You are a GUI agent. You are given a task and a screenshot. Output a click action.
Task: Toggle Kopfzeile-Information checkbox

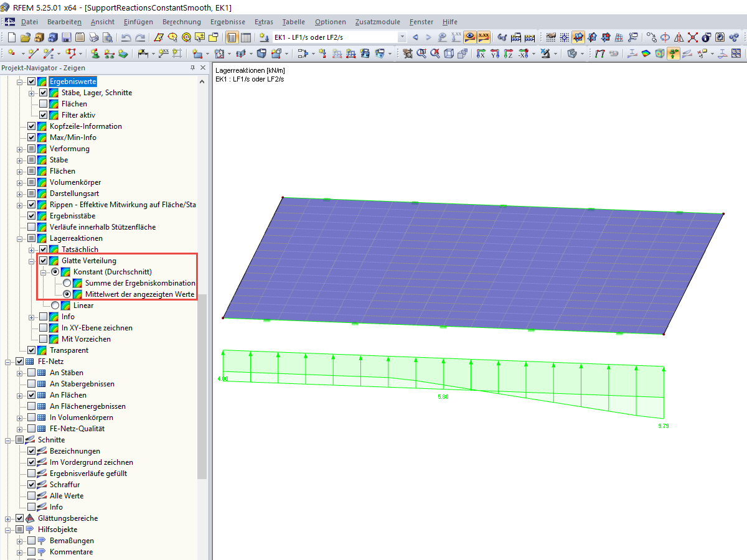coord(31,126)
